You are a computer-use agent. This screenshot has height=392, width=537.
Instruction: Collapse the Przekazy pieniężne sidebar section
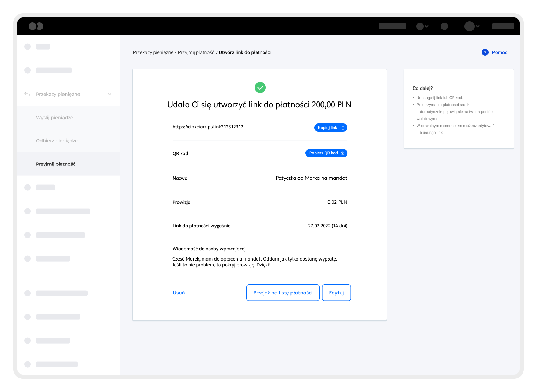(x=109, y=94)
